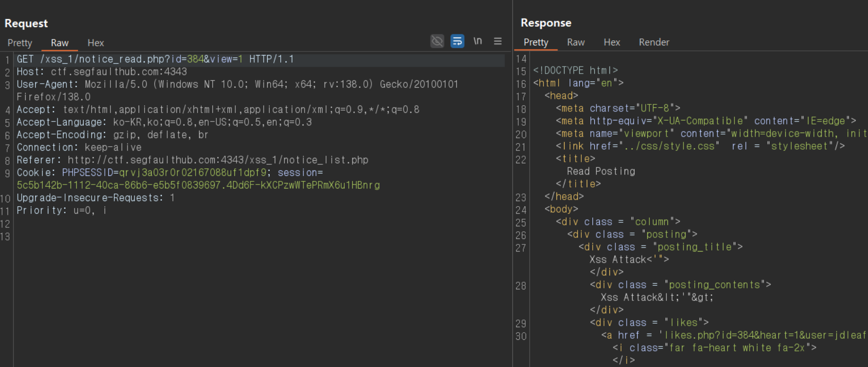Viewport: 868px width, 367px height.
Task: Open the Request Hex tab
Action: [95, 43]
